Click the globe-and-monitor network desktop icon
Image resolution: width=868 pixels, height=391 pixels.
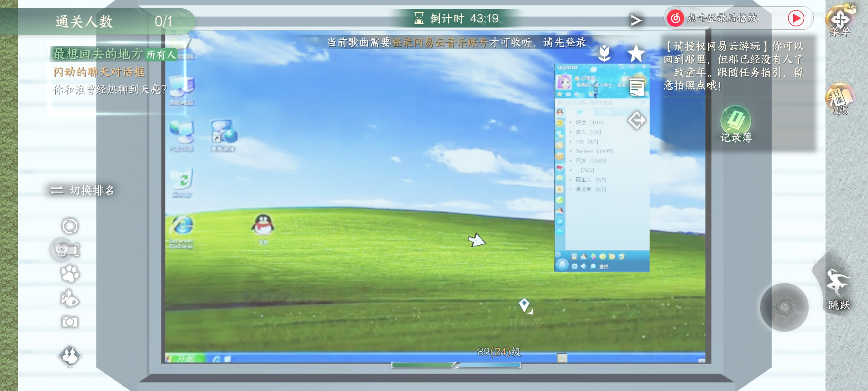[182, 136]
